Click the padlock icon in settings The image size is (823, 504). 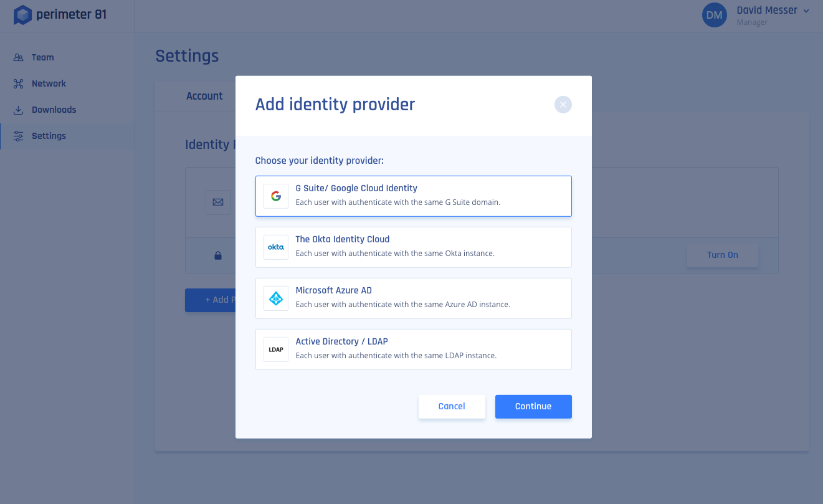pos(218,255)
